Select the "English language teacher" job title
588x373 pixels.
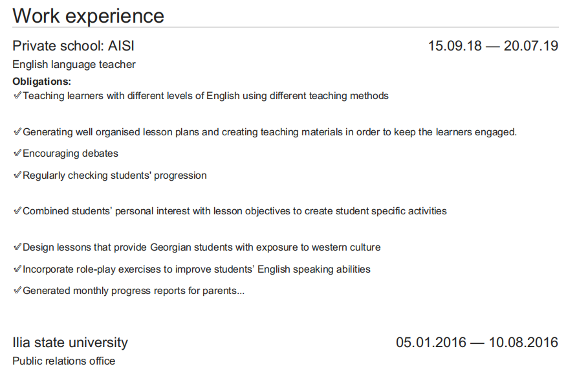[74, 65]
